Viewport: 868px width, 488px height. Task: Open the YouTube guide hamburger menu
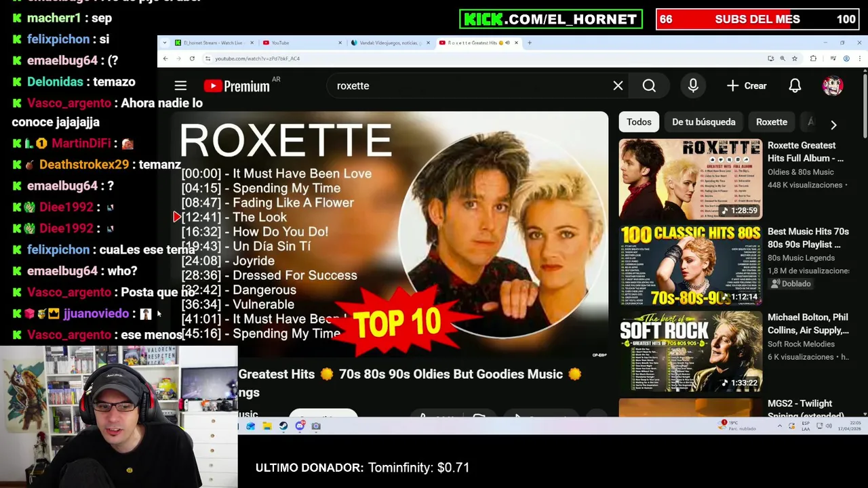(x=180, y=86)
